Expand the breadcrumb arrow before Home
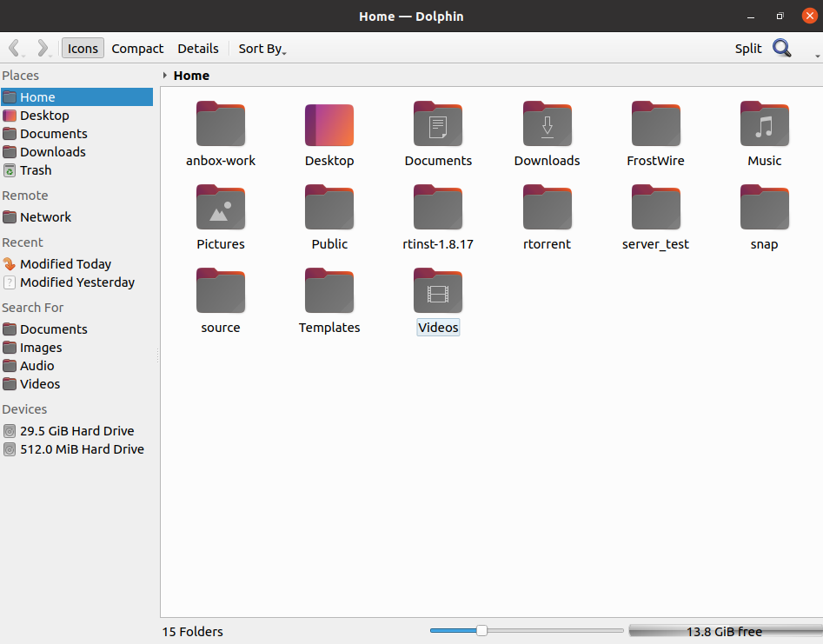The width and height of the screenshot is (823, 644). point(166,76)
